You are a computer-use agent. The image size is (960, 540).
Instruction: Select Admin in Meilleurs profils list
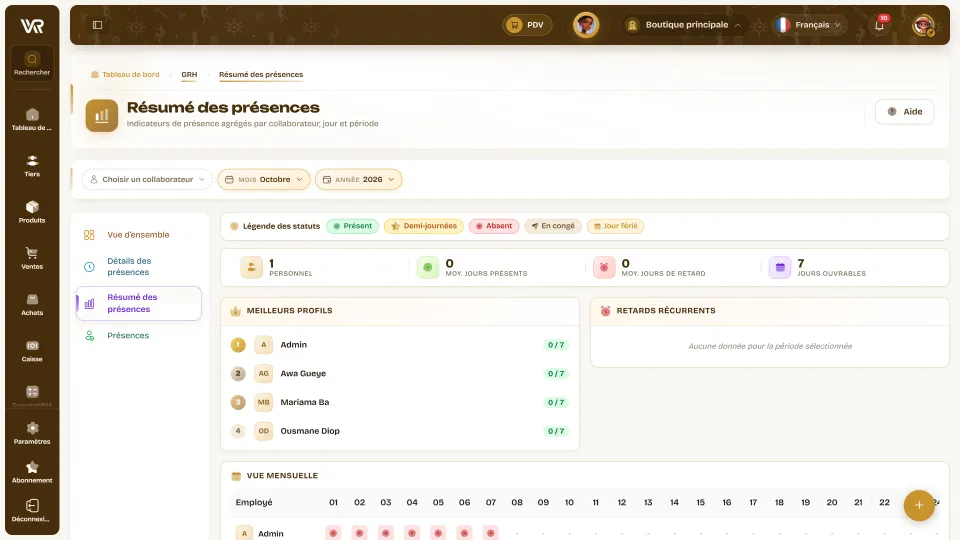tap(400, 345)
